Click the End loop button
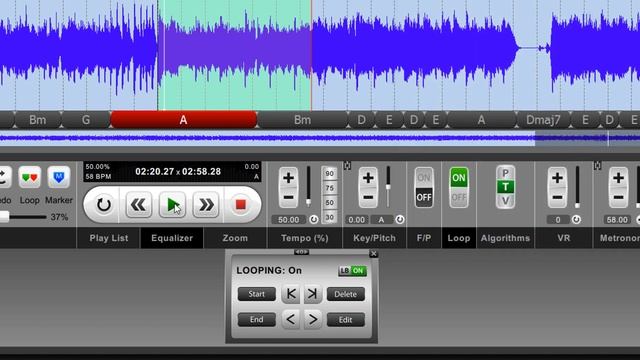Screen dimensions: 640x360 coord(256,320)
